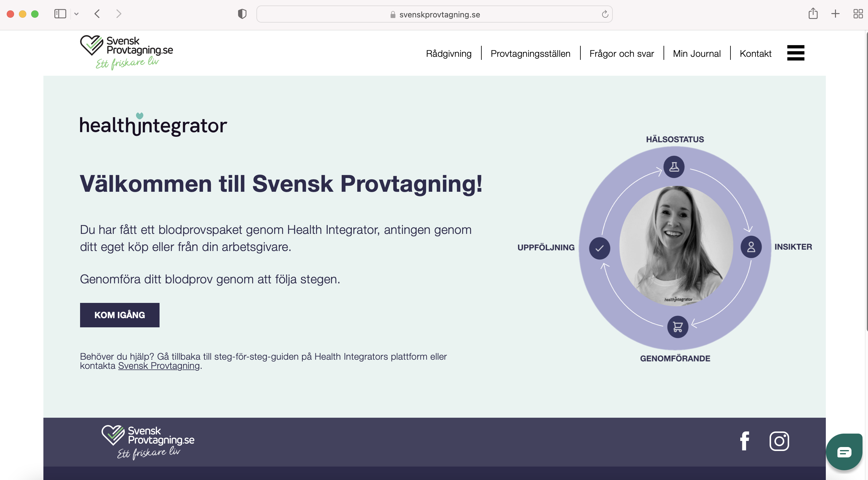Open Kontakt in the navigation
The image size is (868, 480).
[756, 53]
